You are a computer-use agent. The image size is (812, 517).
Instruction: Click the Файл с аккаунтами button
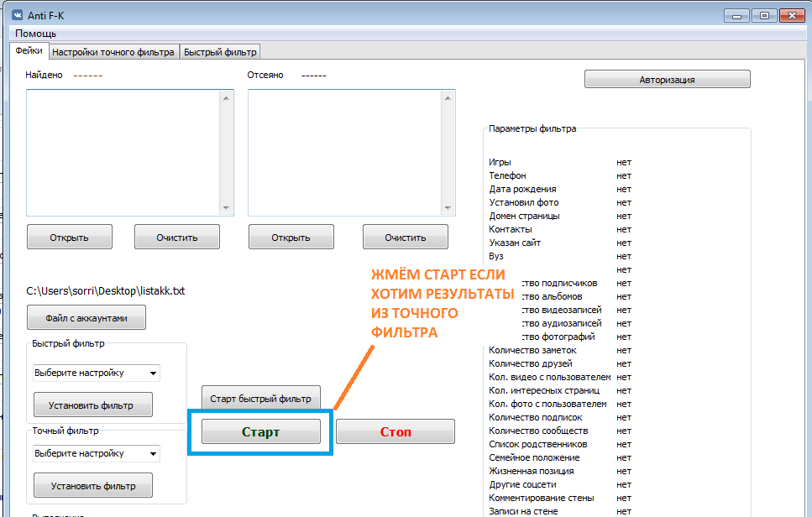[x=86, y=318]
